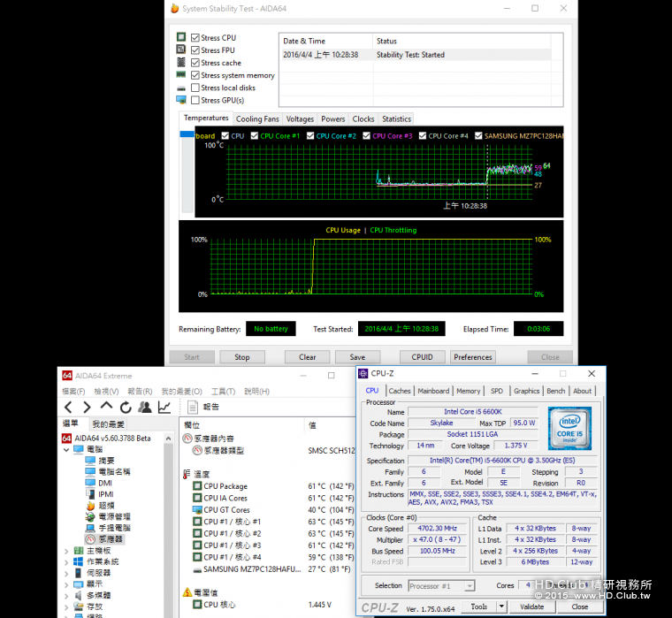The height and width of the screenshot is (618, 672).
Task: Click the Forward arrow in AIDA64 toolbar
Action: tap(87, 407)
